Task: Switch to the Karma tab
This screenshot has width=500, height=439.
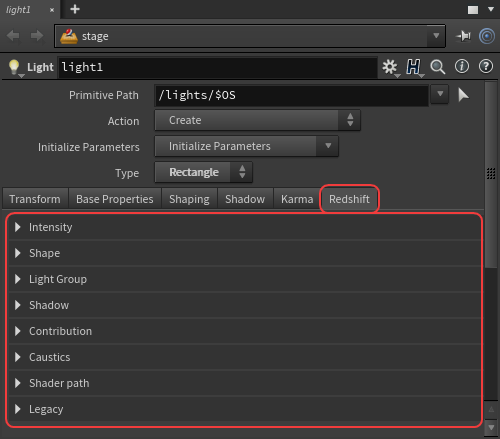Action: click(297, 199)
